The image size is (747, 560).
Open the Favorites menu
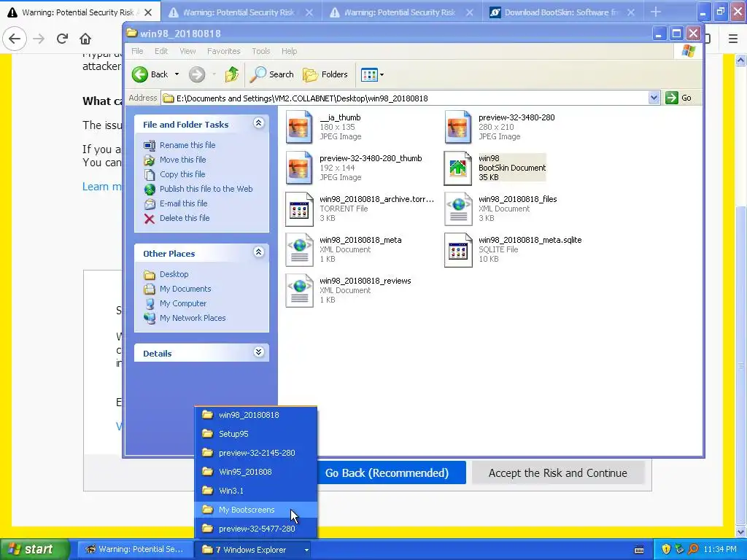point(223,51)
